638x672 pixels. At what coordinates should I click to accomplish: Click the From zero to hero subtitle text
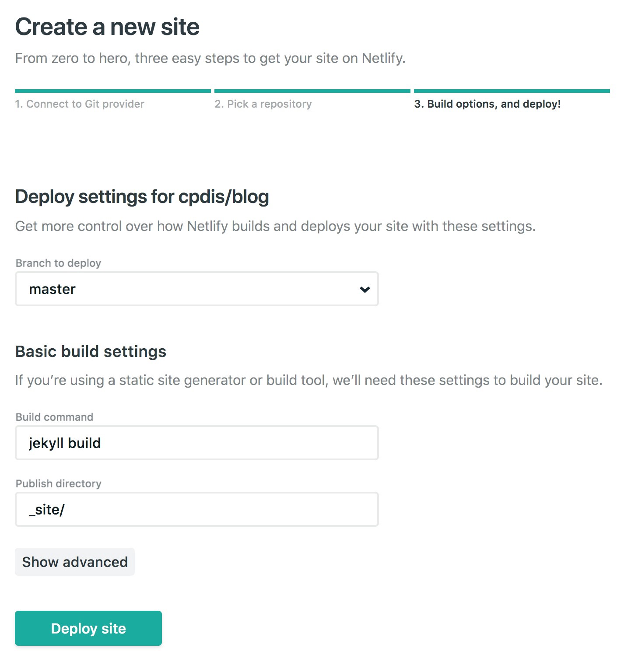210,58
